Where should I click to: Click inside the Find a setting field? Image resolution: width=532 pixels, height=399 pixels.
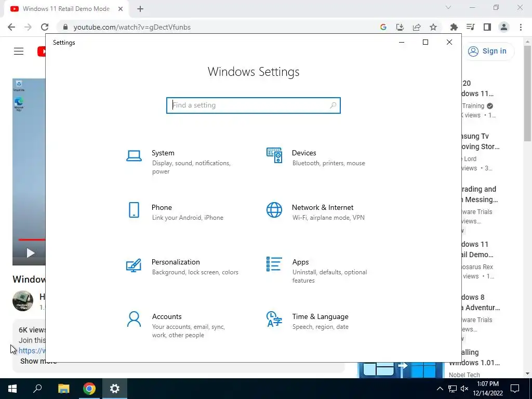(x=253, y=105)
